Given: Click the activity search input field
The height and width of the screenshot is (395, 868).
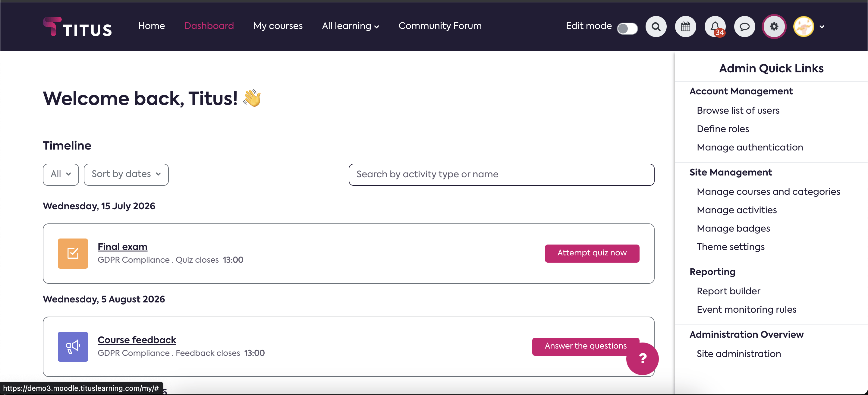Looking at the screenshot, I should coord(501,174).
